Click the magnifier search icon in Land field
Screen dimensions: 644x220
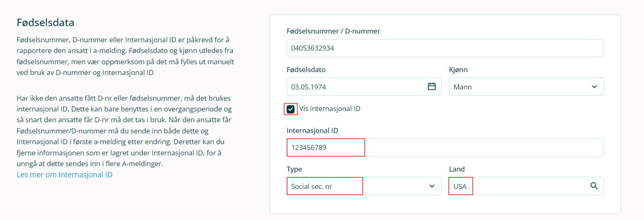click(594, 186)
